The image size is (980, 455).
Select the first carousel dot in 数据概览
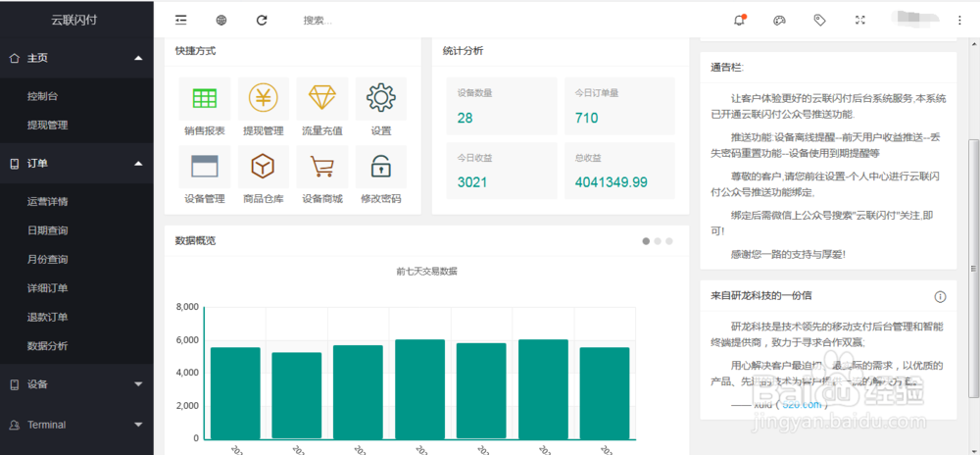pos(646,241)
